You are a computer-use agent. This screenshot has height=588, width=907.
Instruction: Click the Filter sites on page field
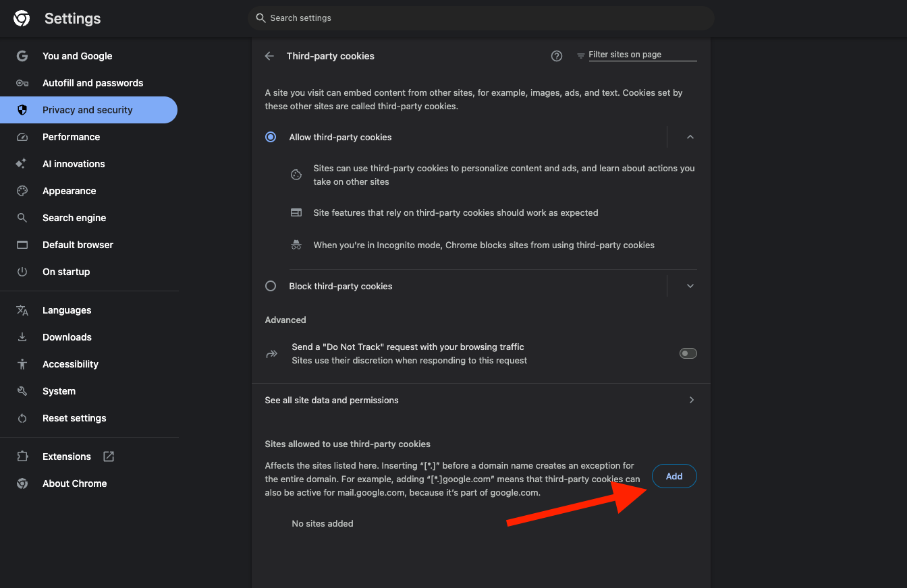[642, 55]
